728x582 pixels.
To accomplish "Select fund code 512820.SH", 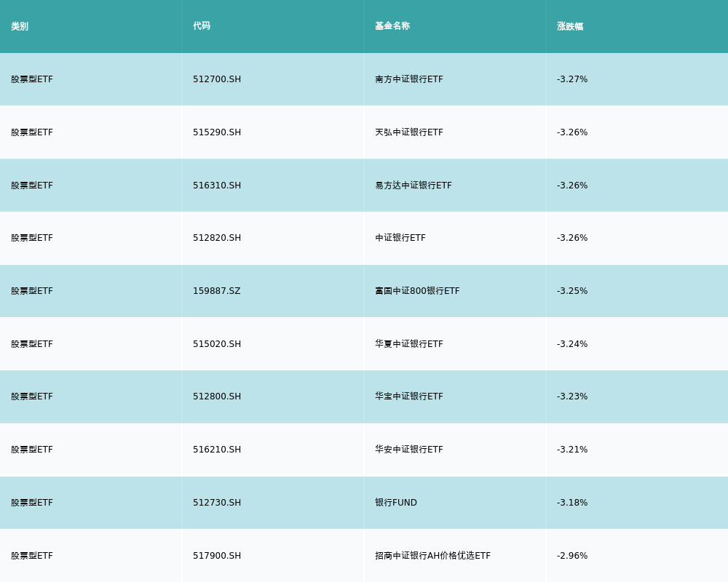I will pos(217,238).
